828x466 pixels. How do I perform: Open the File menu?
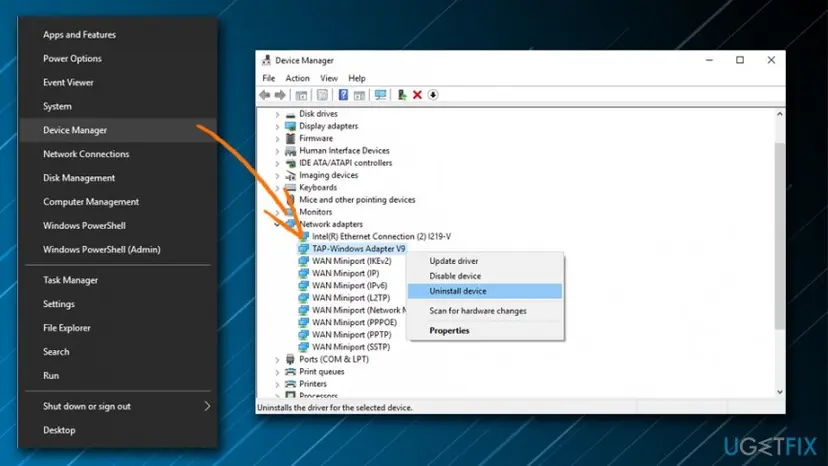(x=269, y=78)
